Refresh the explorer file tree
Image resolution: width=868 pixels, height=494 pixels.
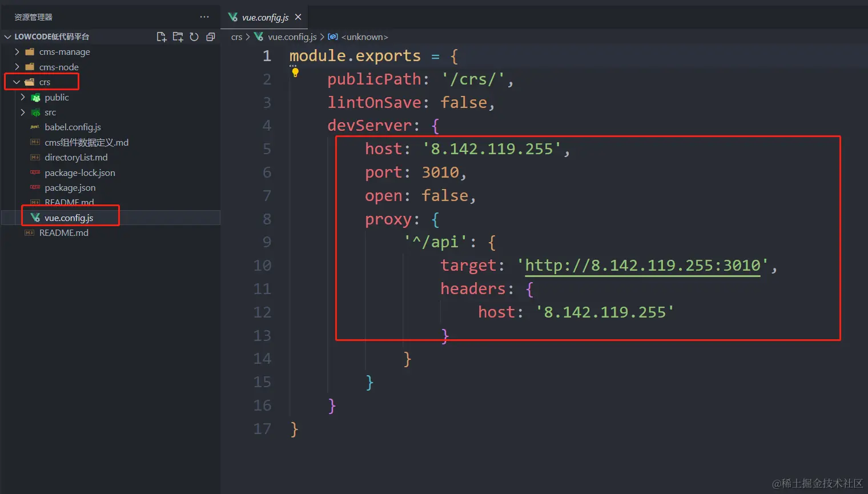(194, 37)
